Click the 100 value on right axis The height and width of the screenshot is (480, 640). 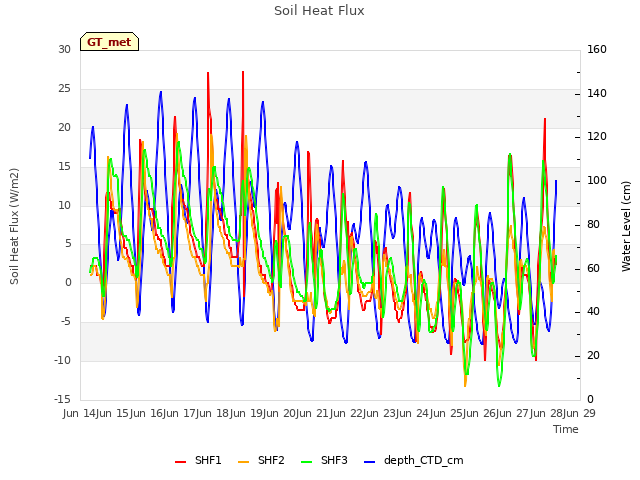(x=597, y=180)
